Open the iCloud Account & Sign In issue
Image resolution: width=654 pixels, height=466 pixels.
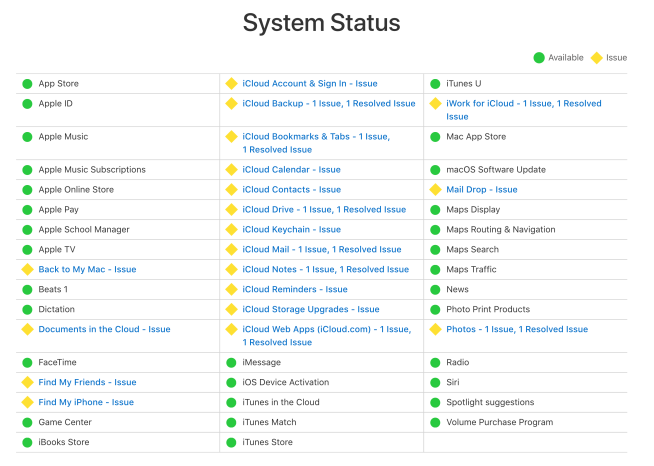coord(309,84)
